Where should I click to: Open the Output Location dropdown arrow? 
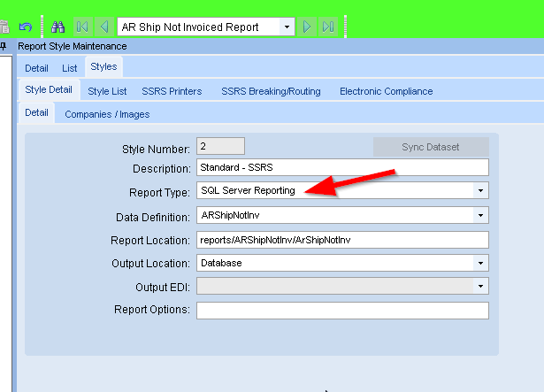click(480, 263)
